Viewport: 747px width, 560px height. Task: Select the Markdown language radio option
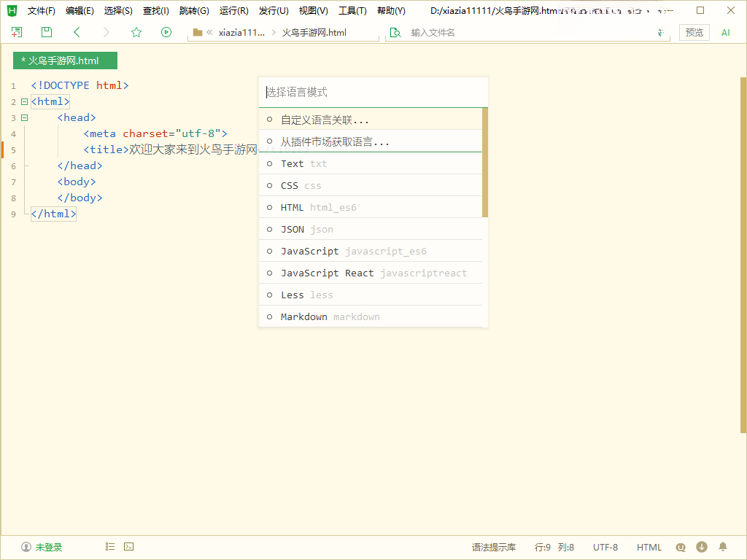[x=270, y=317]
